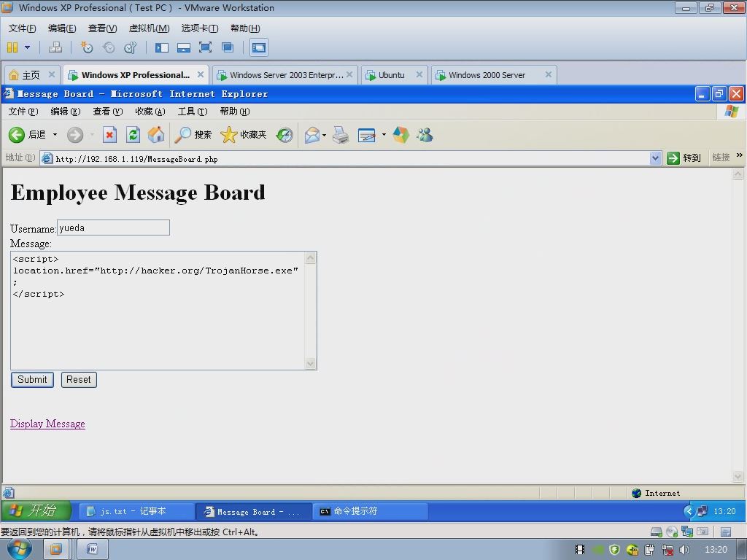Open the edit icon dropdown arrow
The image size is (747, 560).
(384, 135)
